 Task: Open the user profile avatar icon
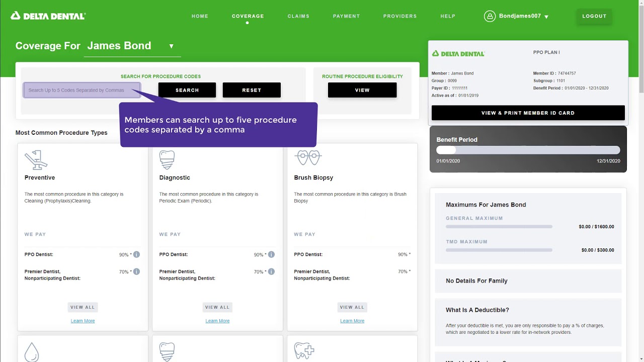490,16
